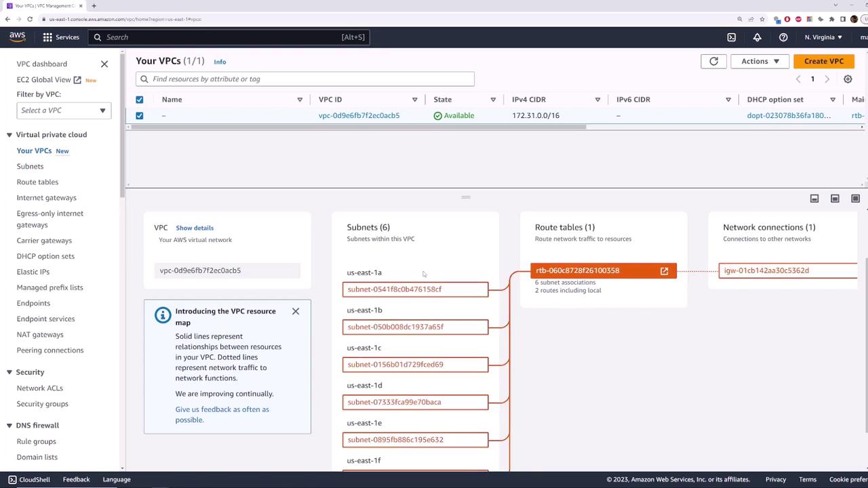Open Subnets in the left navigation
The height and width of the screenshot is (488, 868).
(x=30, y=167)
